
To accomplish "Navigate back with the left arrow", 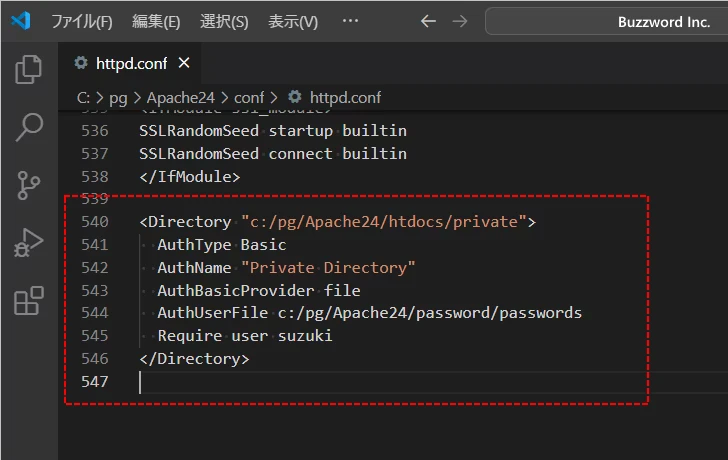I will click(x=428, y=21).
